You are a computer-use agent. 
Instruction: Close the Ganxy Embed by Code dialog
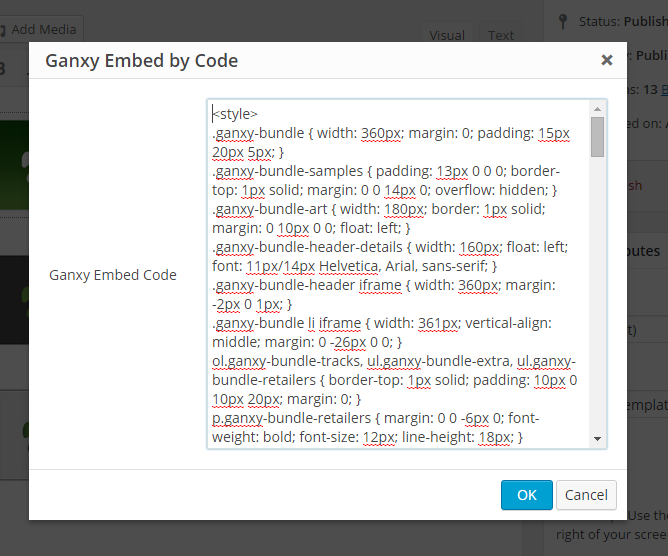(x=607, y=60)
